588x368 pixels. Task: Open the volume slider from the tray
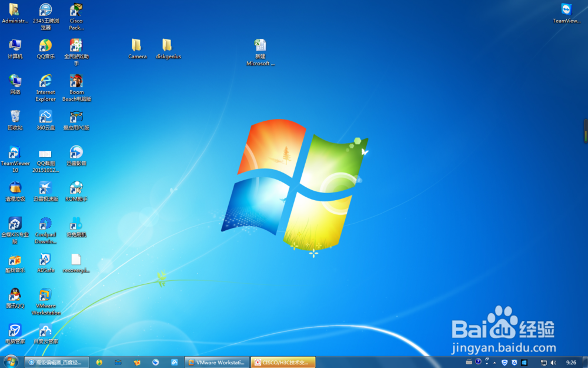[x=553, y=363]
